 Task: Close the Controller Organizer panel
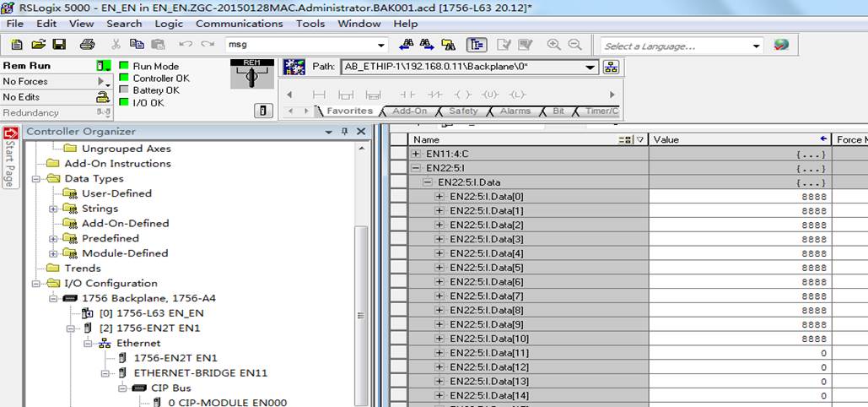(361, 132)
